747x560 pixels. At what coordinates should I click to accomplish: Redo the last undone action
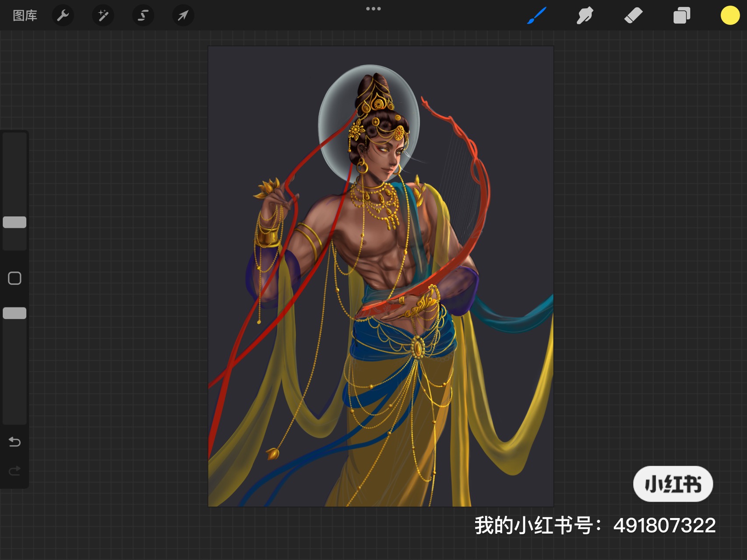click(14, 471)
